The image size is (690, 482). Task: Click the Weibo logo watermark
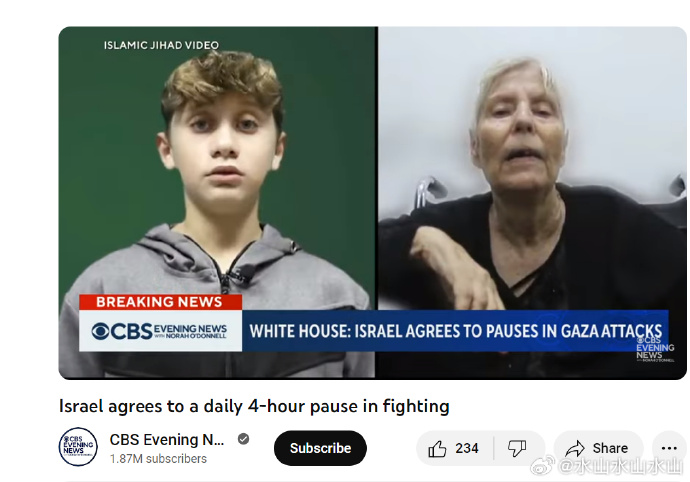click(542, 467)
